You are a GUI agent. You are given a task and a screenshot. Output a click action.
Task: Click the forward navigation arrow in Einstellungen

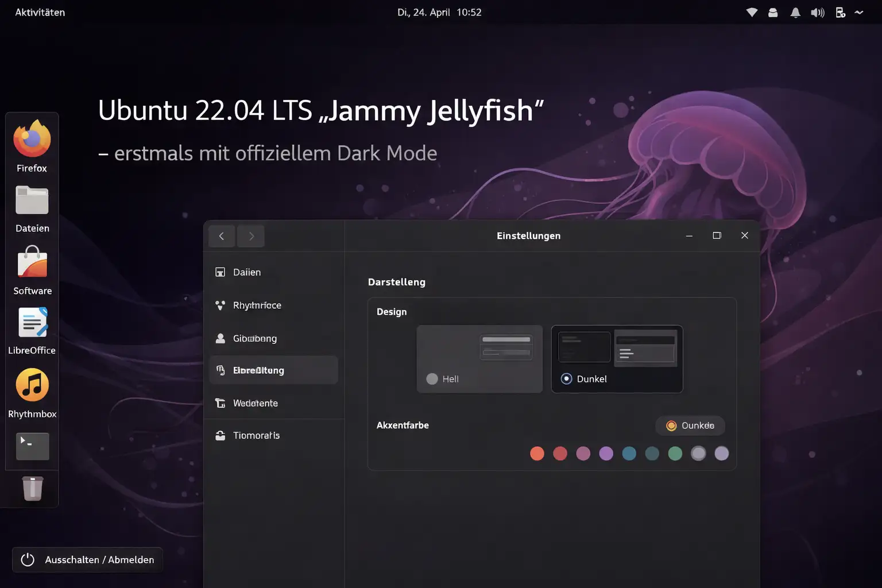pos(251,236)
